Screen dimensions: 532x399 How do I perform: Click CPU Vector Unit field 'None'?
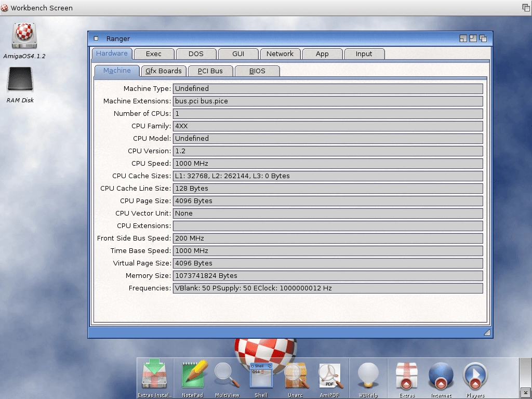pos(328,214)
